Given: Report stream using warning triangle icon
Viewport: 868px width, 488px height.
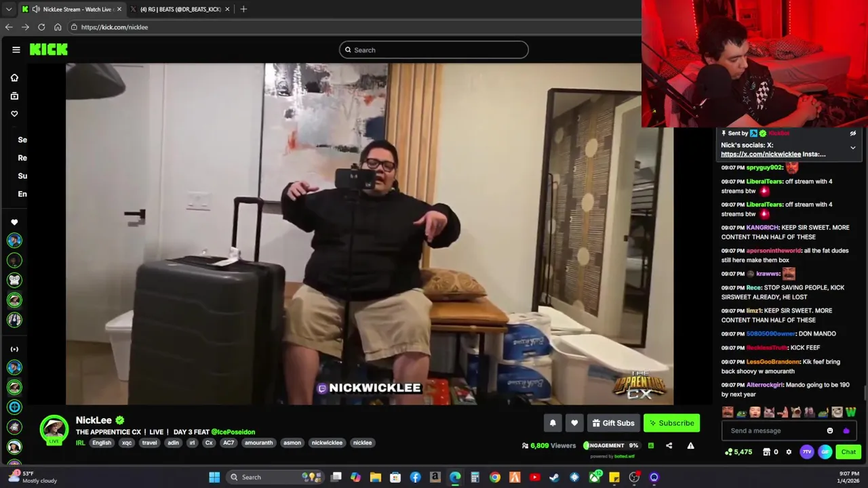Looking at the screenshot, I should (690, 445).
